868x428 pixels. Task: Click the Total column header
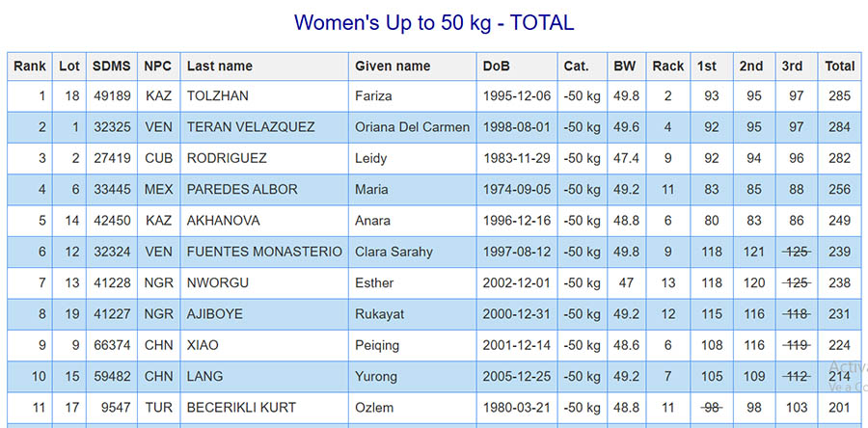click(x=839, y=67)
